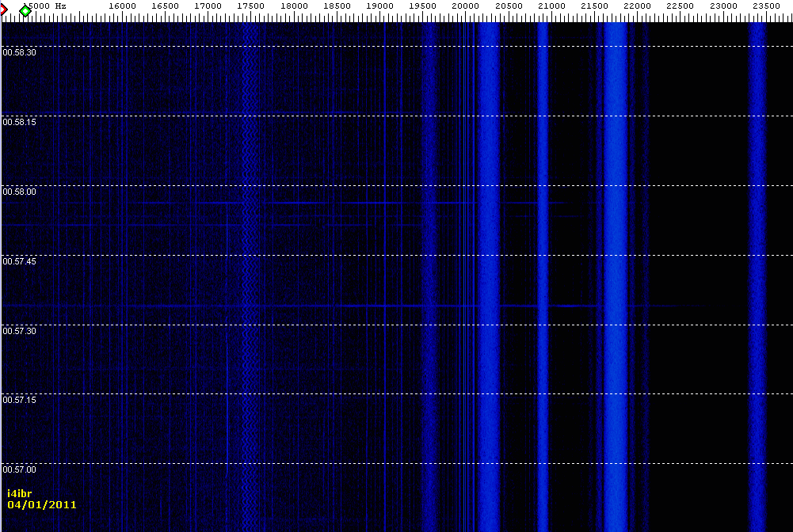The height and width of the screenshot is (532, 793).
Task: Click the 23000 frequency axis label
Action: (x=724, y=6)
